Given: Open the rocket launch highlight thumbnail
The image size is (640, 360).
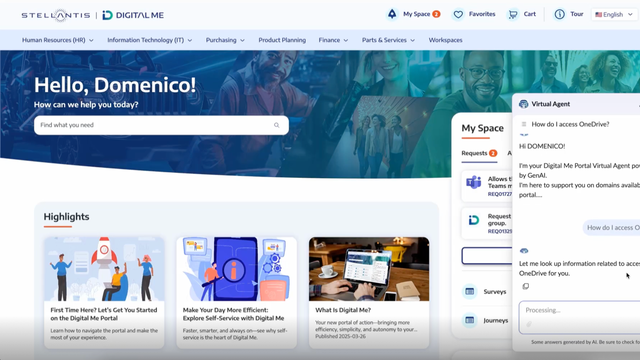Looking at the screenshot, I should point(104,269).
